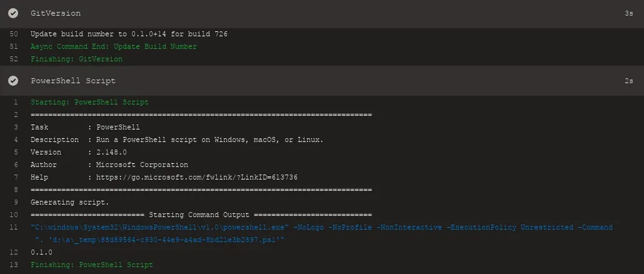644x274 pixels.
Task: Click the 'Update build number to 0.1.0+14' line
Action: point(129,34)
